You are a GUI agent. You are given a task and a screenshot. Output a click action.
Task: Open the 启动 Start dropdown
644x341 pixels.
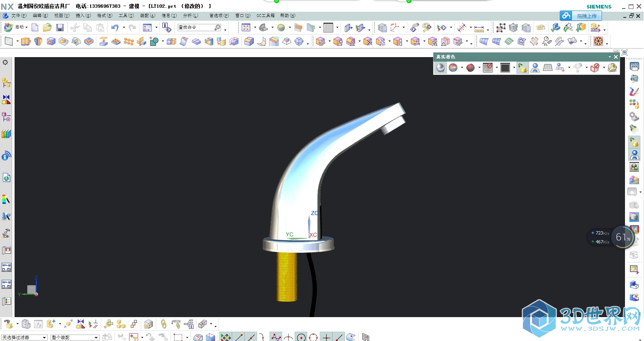click(x=16, y=28)
